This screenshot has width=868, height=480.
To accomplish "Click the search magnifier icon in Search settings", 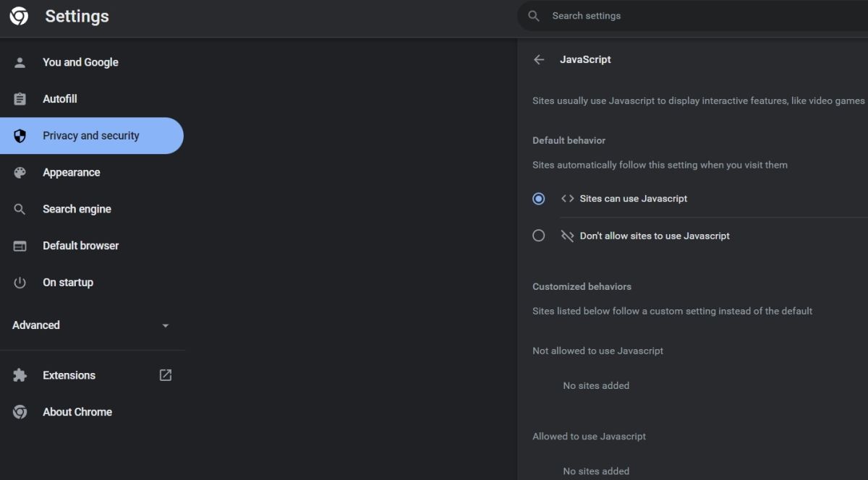I will tap(534, 16).
